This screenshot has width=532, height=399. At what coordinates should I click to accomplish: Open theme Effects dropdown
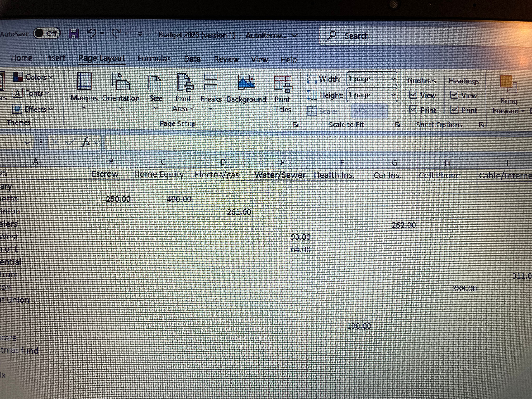click(33, 109)
